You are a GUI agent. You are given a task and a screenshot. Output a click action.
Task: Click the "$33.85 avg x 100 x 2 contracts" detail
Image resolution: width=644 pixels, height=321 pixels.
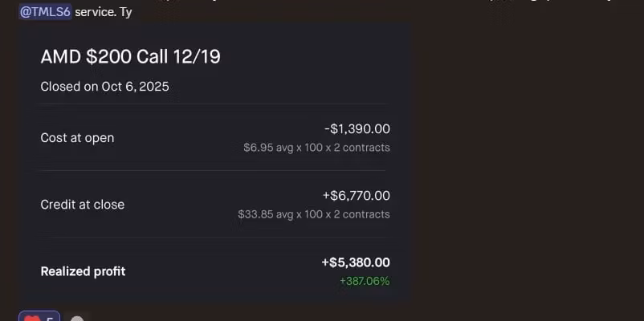click(313, 214)
